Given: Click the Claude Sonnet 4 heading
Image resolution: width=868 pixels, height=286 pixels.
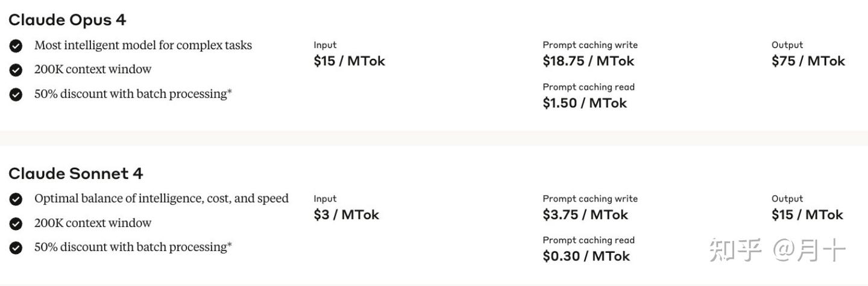Looking at the screenshot, I should tap(76, 173).
